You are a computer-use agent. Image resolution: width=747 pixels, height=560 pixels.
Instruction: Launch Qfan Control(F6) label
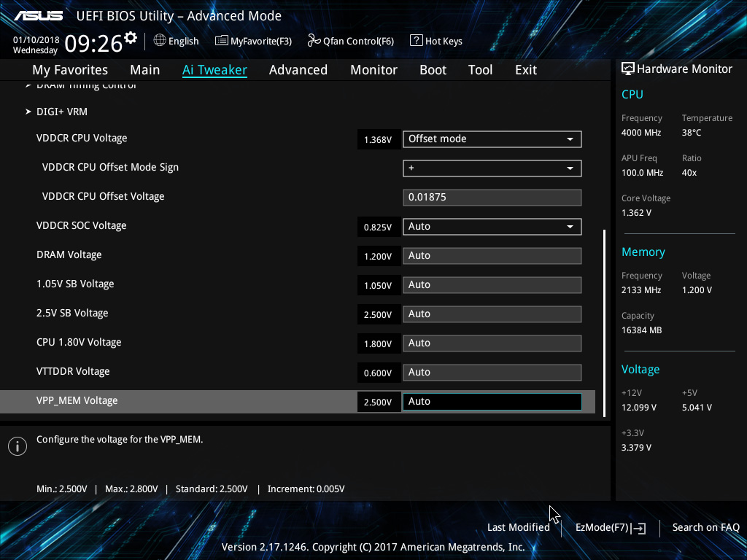click(359, 42)
